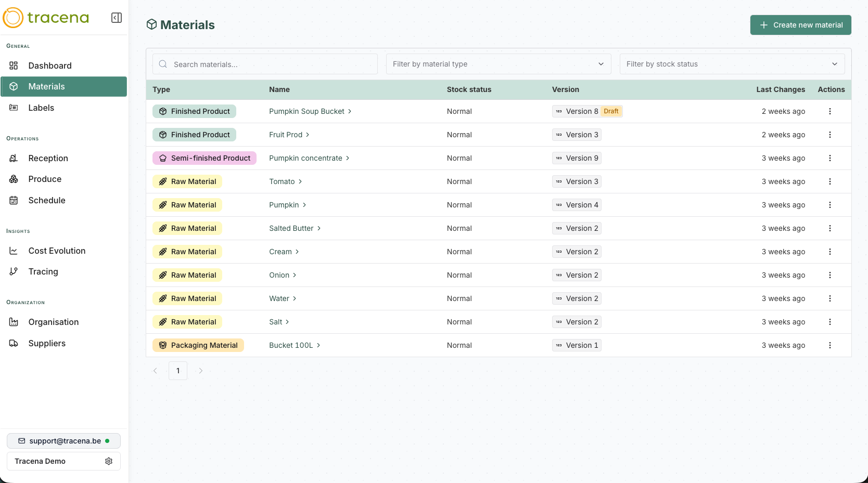Navigate to Suppliers in the sidebar
Image resolution: width=868 pixels, height=483 pixels.
47,343
